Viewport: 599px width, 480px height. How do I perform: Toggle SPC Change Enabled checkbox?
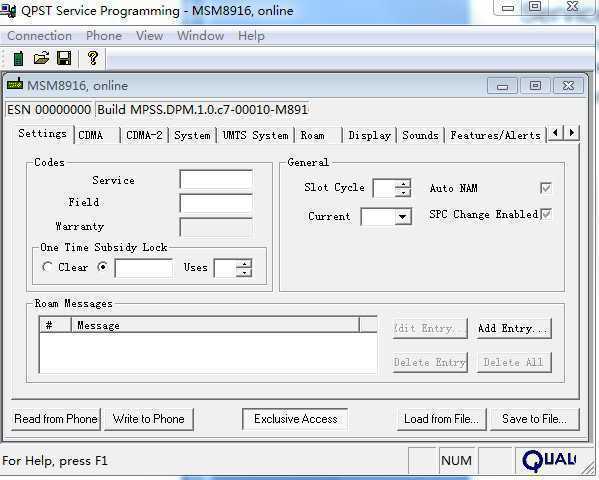coord(546,214)
